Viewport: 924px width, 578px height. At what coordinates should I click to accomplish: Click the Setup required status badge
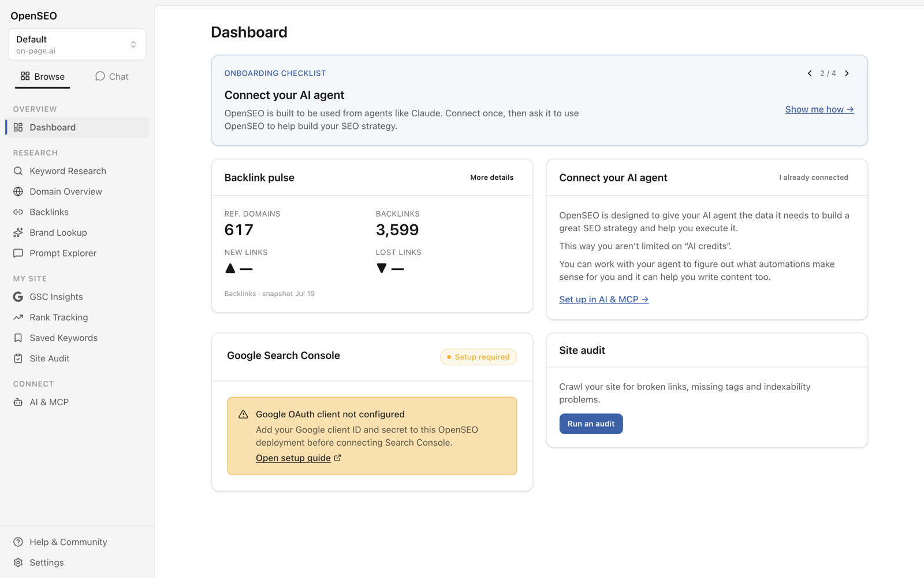[x=479, y=357]
